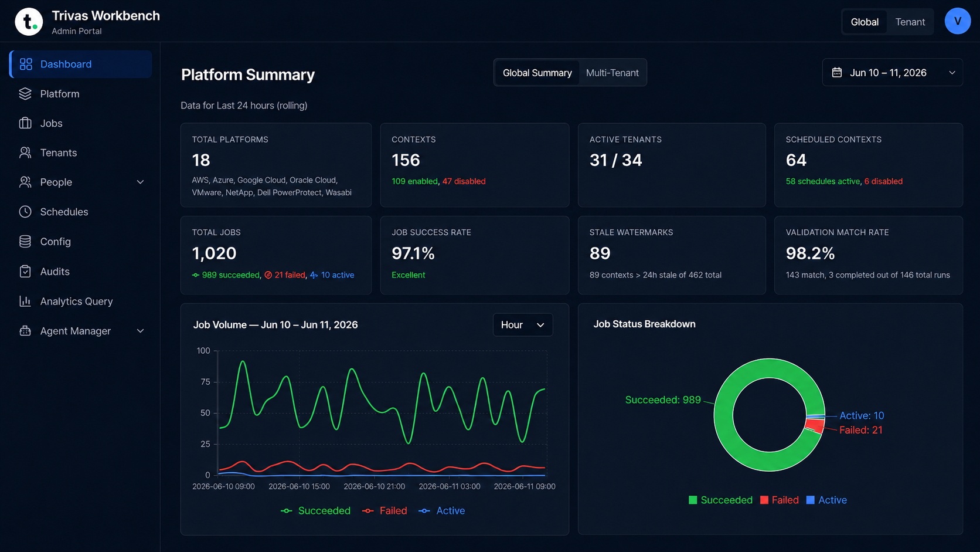Select the Multi-Tenant tab
This screenshot has height=552, width=980.
point(612,73)
